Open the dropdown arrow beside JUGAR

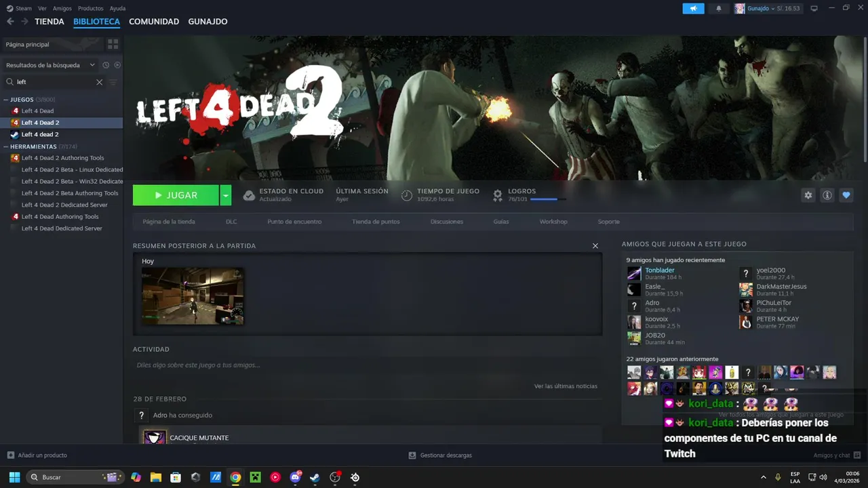[226, 195]
